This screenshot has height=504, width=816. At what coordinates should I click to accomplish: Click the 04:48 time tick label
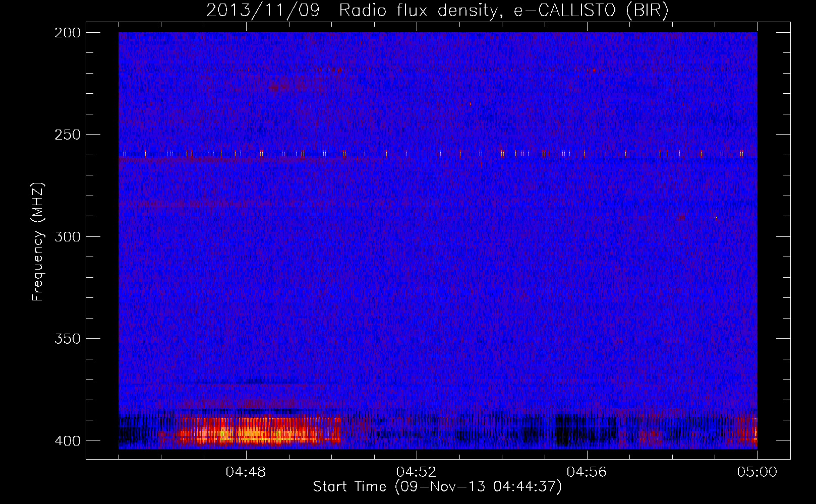click(246, 472)
